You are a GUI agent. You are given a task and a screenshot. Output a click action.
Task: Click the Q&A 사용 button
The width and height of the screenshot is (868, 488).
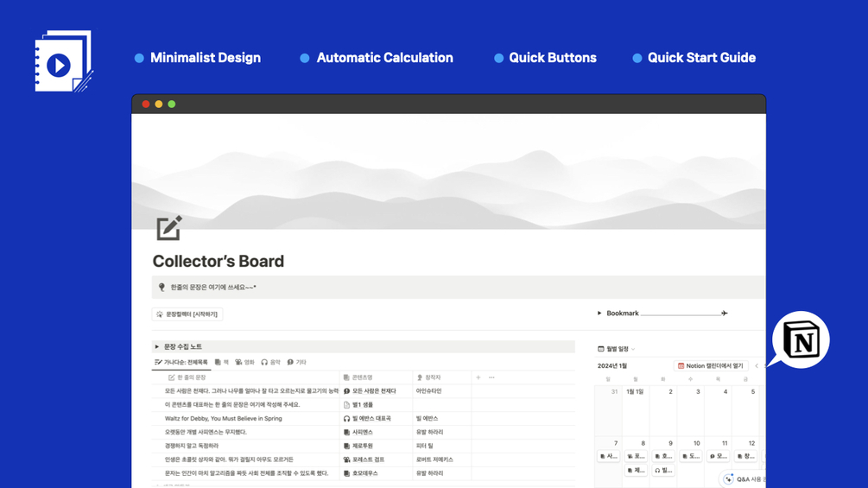click(x=743, y=479)
